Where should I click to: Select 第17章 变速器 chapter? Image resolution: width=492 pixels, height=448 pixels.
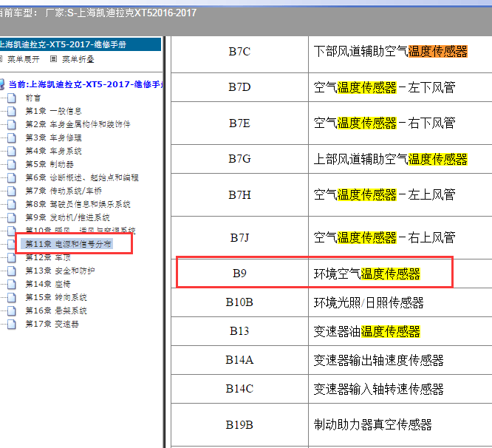point(52,324)
